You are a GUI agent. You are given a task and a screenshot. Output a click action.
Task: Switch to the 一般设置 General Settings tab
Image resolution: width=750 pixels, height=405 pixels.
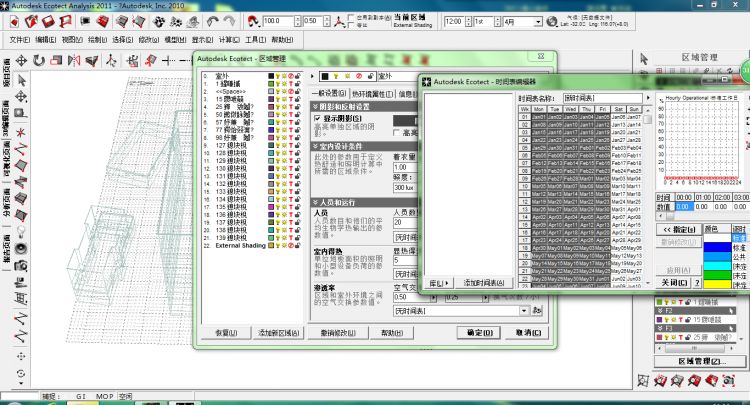[329, 94]
